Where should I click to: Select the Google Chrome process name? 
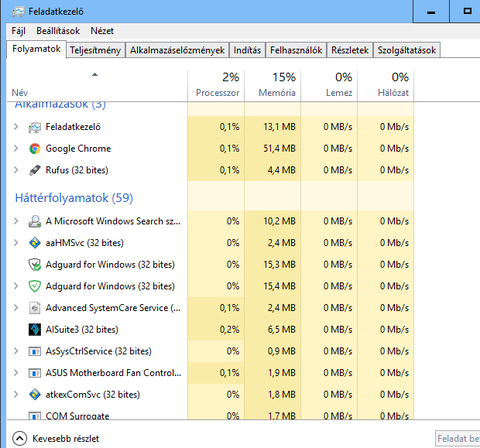pos(78,149)
